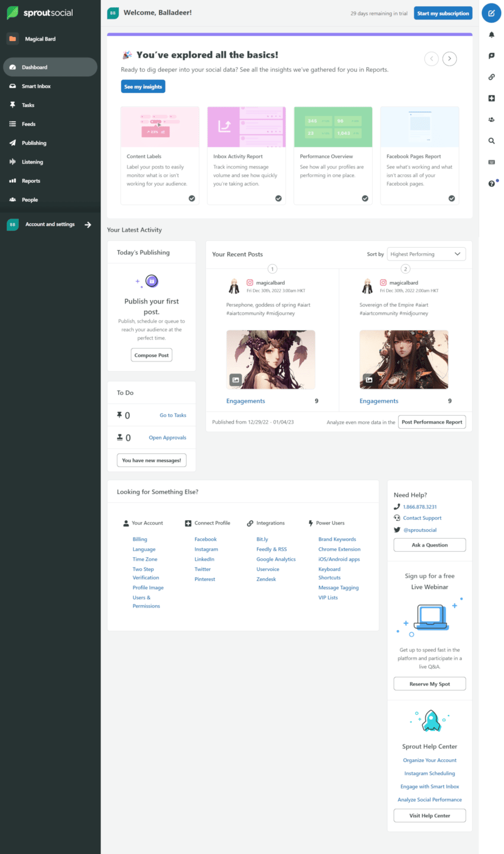This screenshot has width=504, height=854.
Task: Click the Pinterest connect profile link
Action: (205, 579)
